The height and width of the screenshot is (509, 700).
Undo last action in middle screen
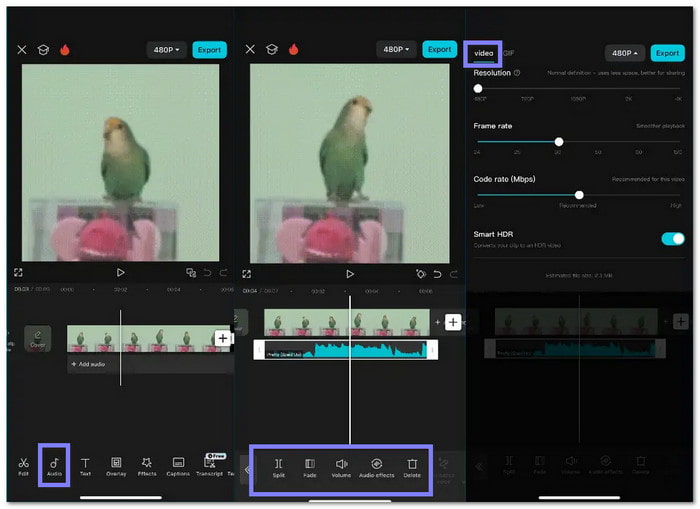437,274
